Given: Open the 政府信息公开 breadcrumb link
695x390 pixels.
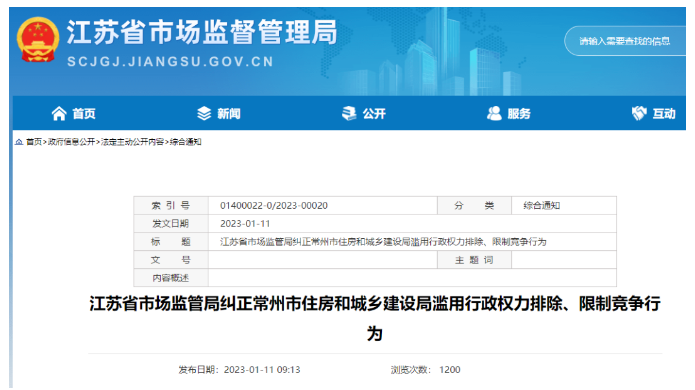Looking at the screenshot, I should tap(71, 142).
